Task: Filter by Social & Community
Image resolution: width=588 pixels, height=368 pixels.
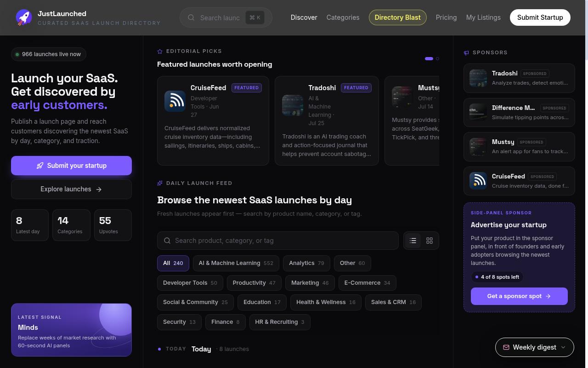Action: coord(195,302)
